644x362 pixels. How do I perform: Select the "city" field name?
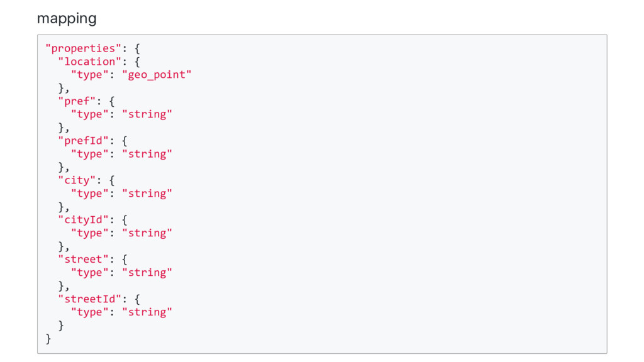(77, 180)
